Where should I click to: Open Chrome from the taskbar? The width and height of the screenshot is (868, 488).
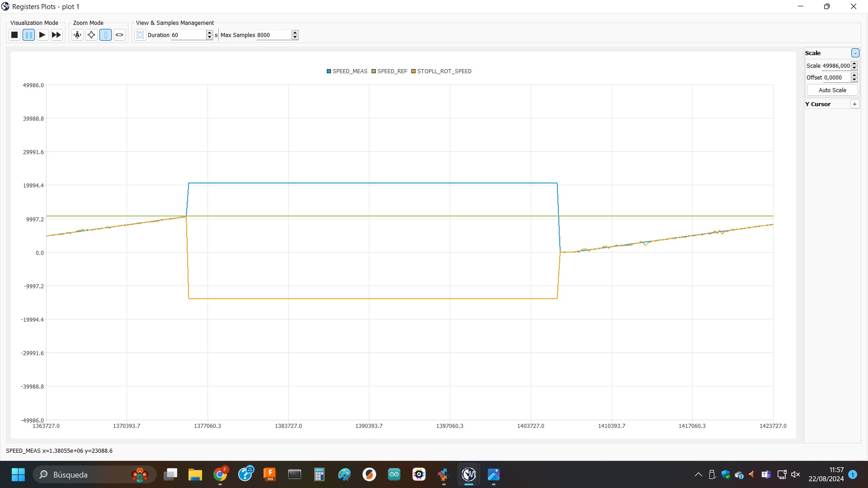pos(220,474)
